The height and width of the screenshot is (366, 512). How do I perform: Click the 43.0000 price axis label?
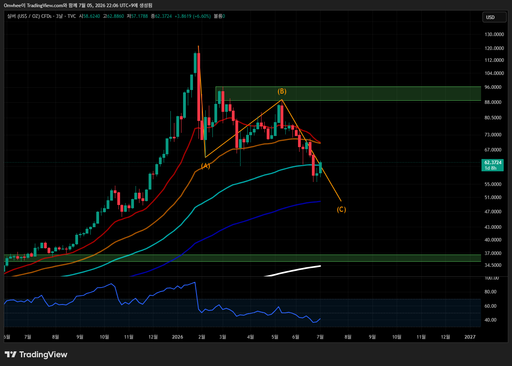493,227
